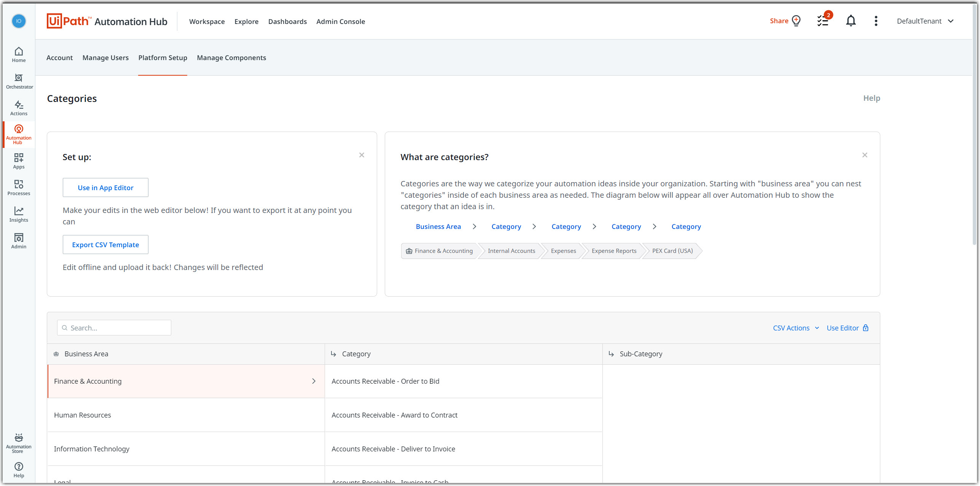The width and height of the screenshot is (980, 486).
Task: Select the Human Resources business area
Action: click(186, 415)
